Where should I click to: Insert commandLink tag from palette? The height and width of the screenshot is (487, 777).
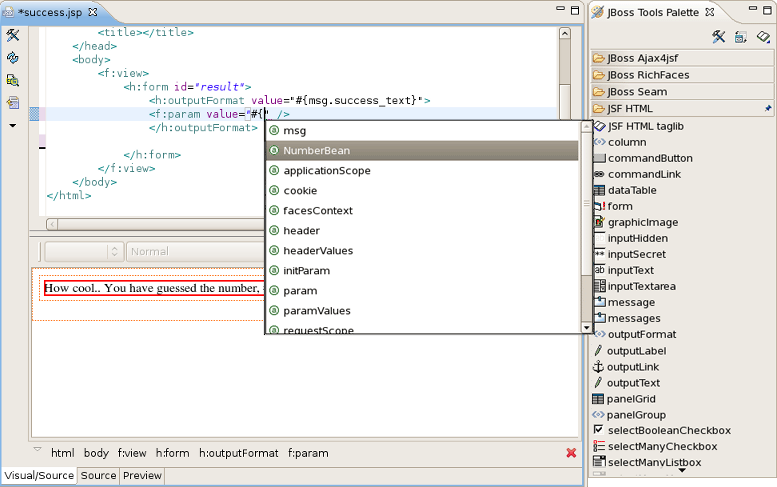[x=637, y=174]
